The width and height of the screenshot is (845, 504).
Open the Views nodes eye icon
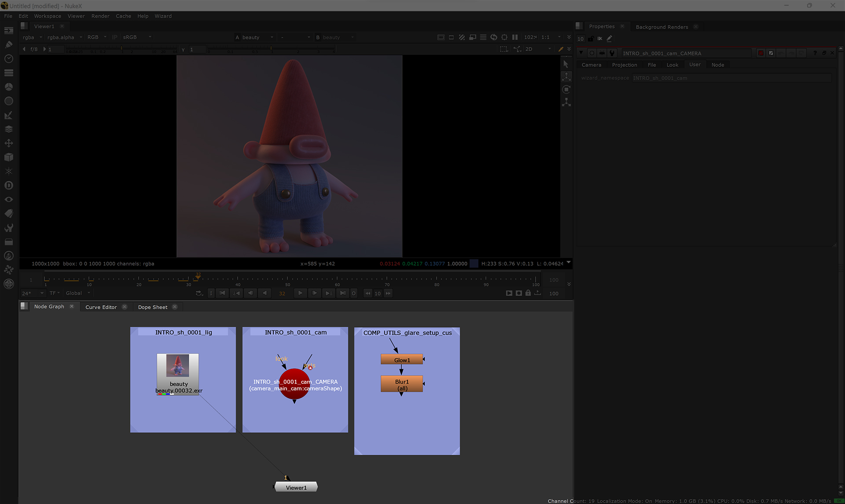8,199
